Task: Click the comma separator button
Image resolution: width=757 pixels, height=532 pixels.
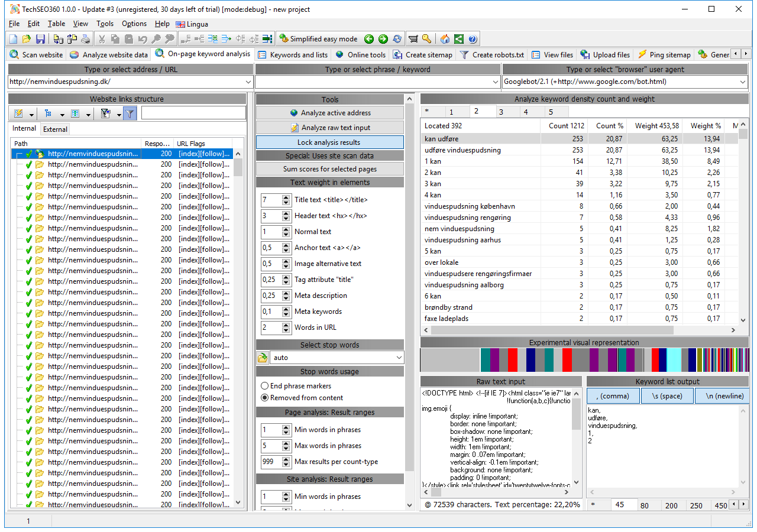Action: pos(613,396)
